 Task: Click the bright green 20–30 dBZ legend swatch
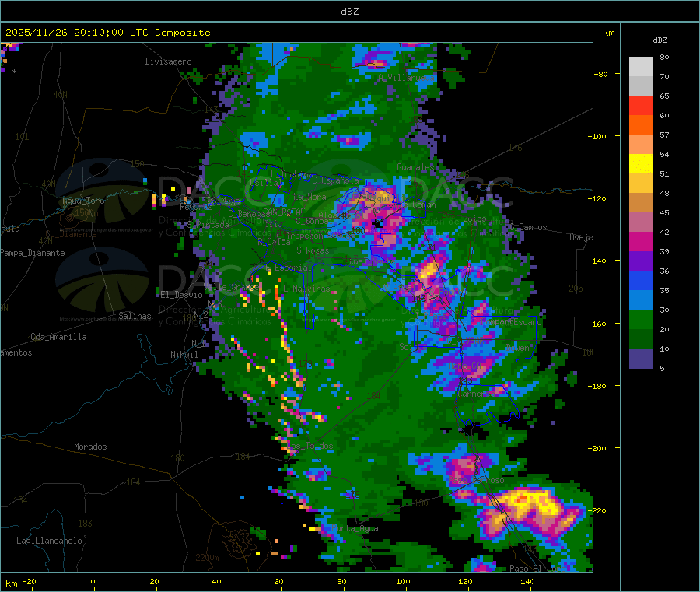coord(641,319)
